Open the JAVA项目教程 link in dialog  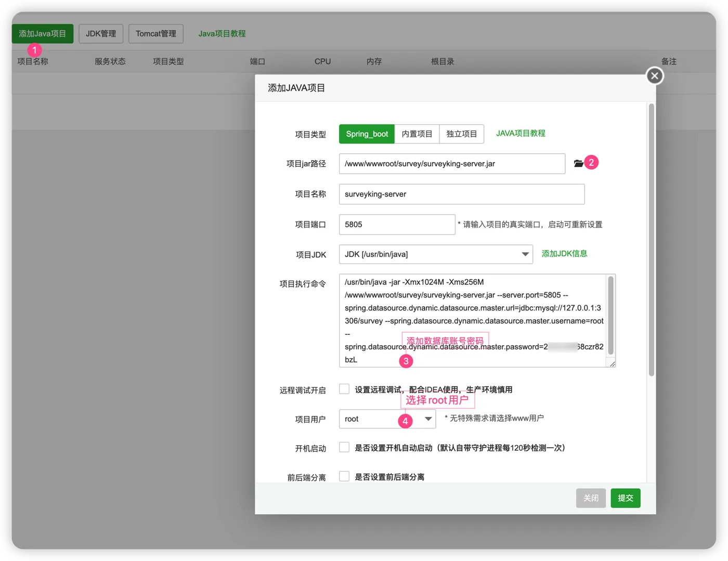click(x=521, y=134)
